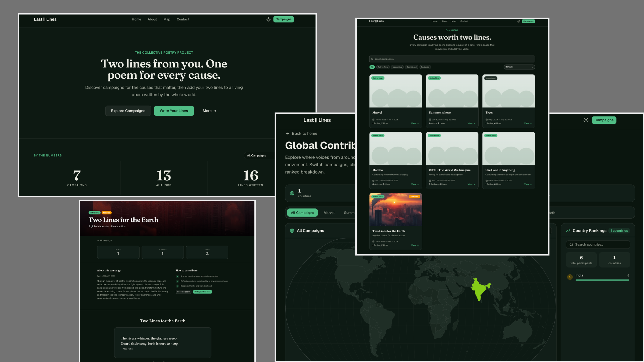Toggle the Upcoming filter chip
644x362 pixels.
tap(397, 67)
